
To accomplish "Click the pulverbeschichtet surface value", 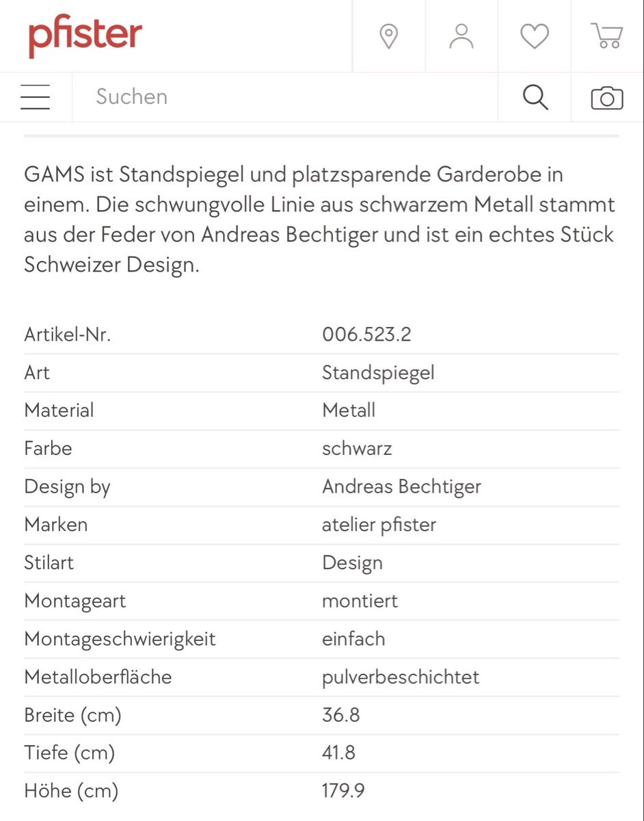I will (x=401, y=677).
